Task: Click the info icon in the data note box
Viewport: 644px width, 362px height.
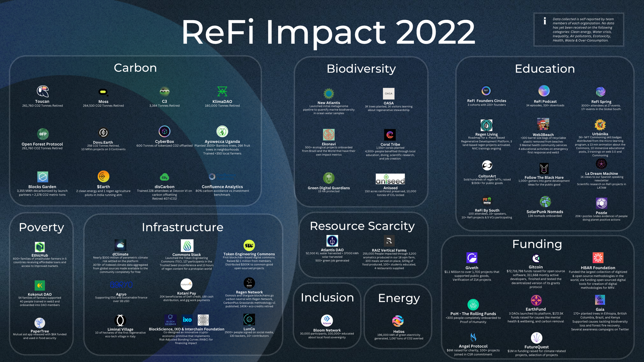Action: [x=545, y=21]
